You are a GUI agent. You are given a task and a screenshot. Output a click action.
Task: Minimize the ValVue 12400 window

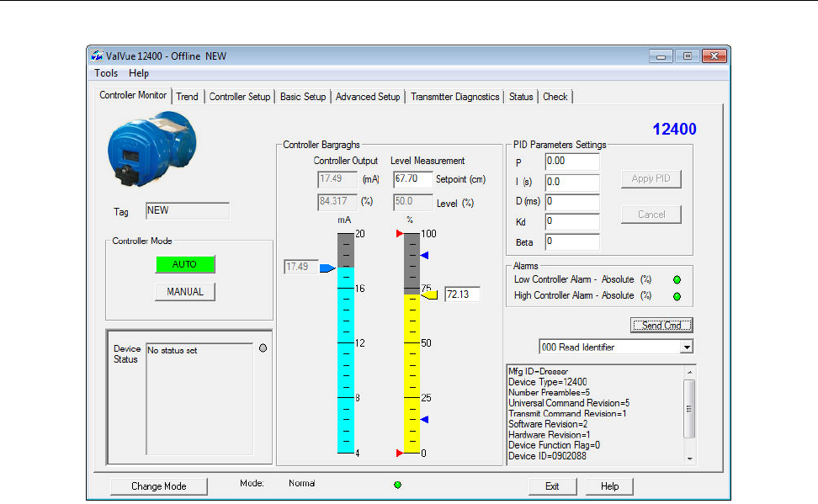tap(661, 56)
